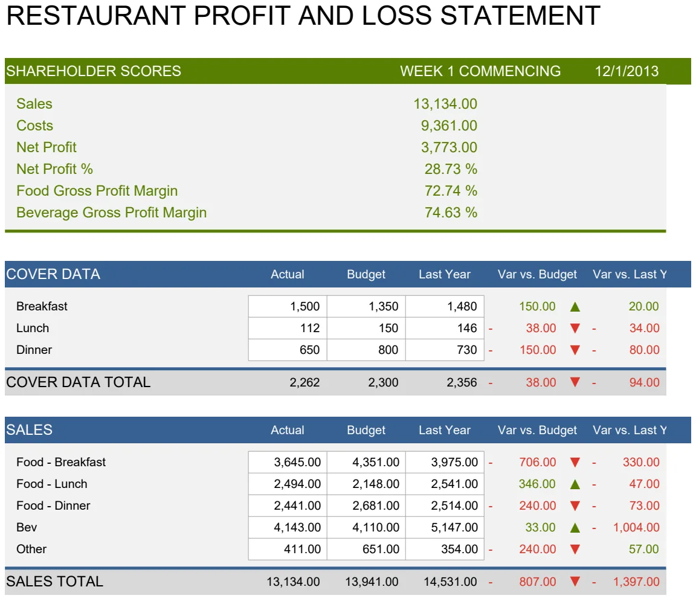Select the Breakfast Budget cell 1,350
Screen dimensions: 696x616
tap(366, 306)
